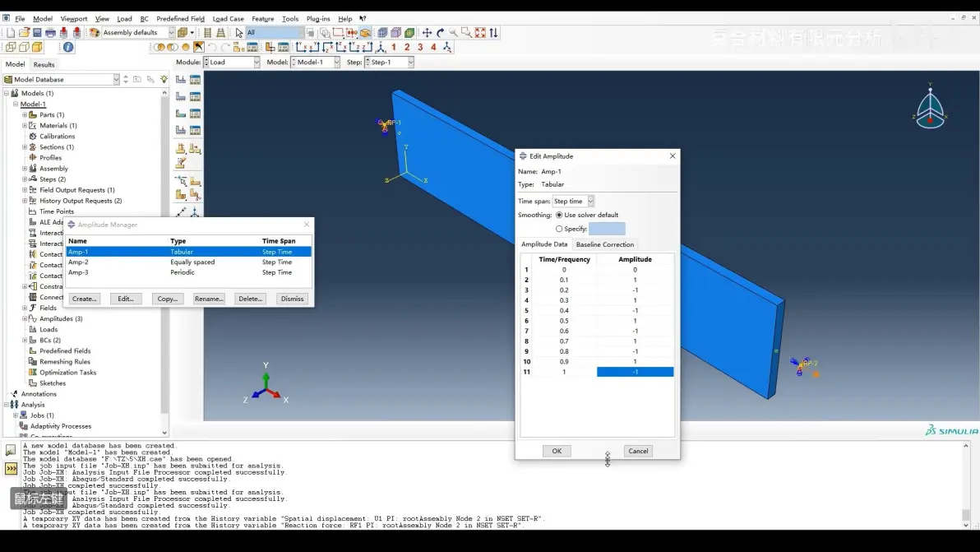Click the cycle views arrows icon

coord(494,33)
